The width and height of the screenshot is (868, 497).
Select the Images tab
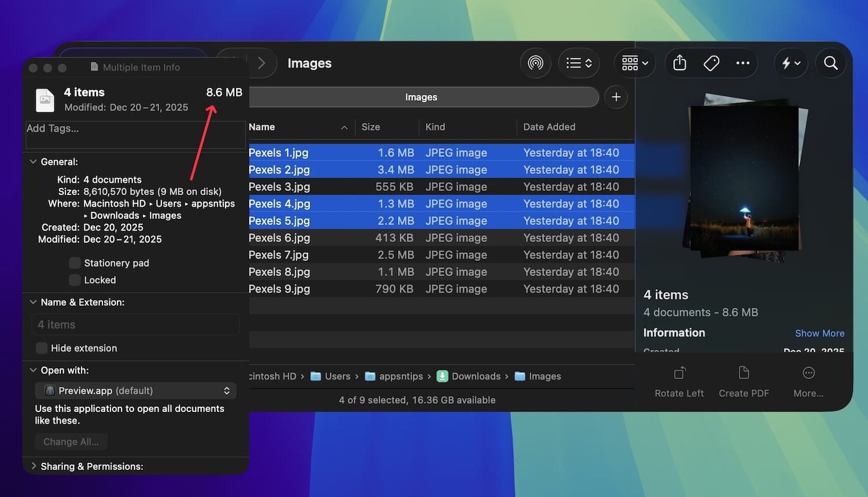click(x=421, y=97)
